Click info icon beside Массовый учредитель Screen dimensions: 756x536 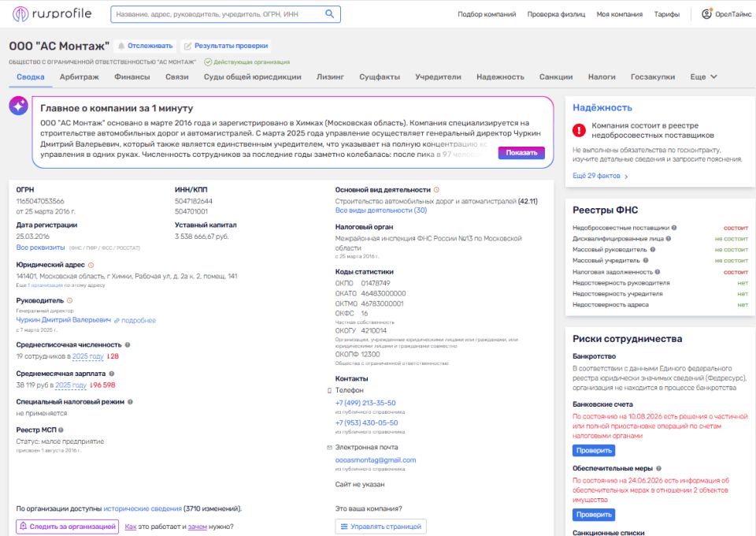[x=646, y=261]
